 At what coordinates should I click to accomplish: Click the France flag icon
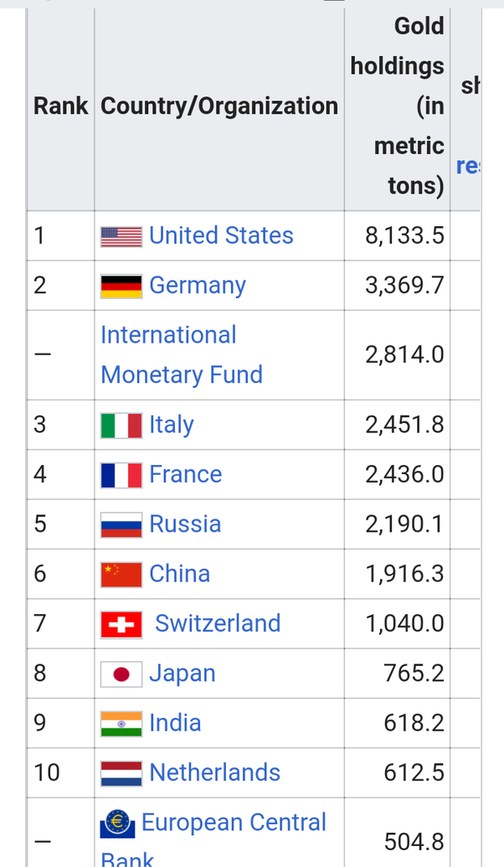[121, 475]
